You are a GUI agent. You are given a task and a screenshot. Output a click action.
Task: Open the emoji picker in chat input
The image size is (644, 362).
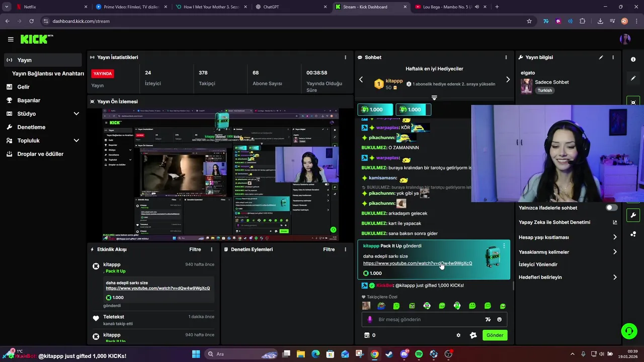pos(499,319)
